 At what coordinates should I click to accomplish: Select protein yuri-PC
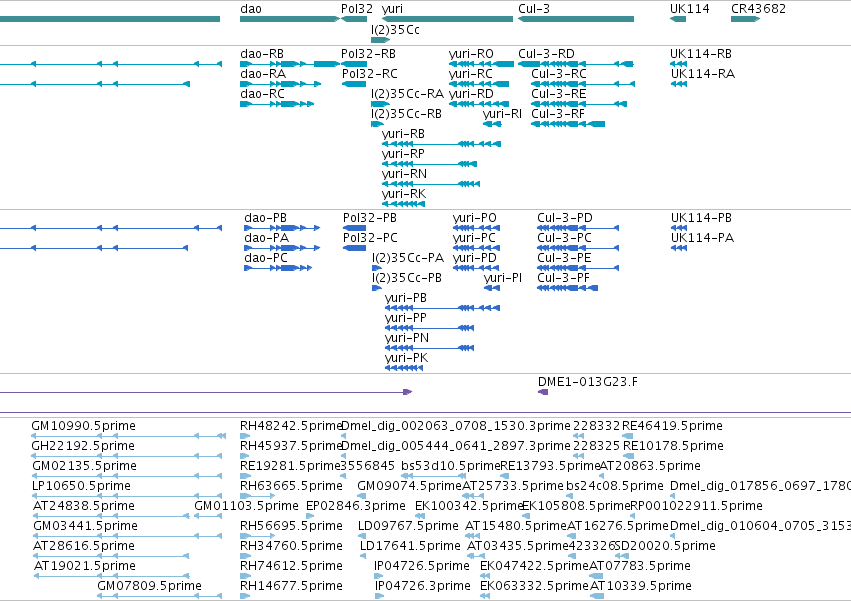pyautogui.click(x=477, y=248)
